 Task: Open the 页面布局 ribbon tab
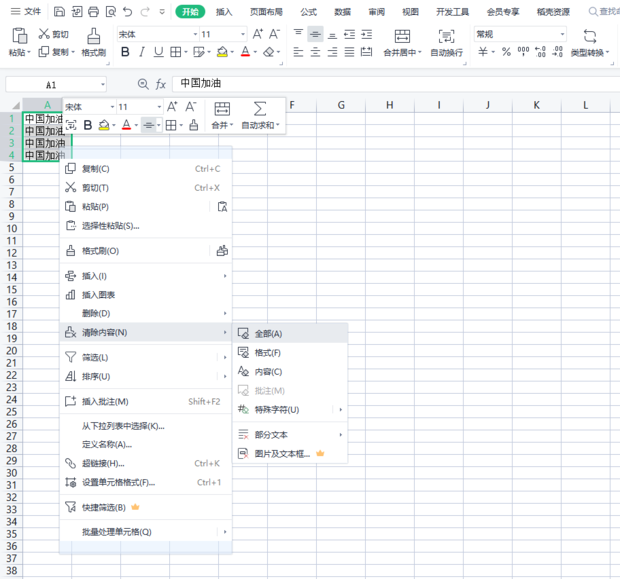coord(266,12)
